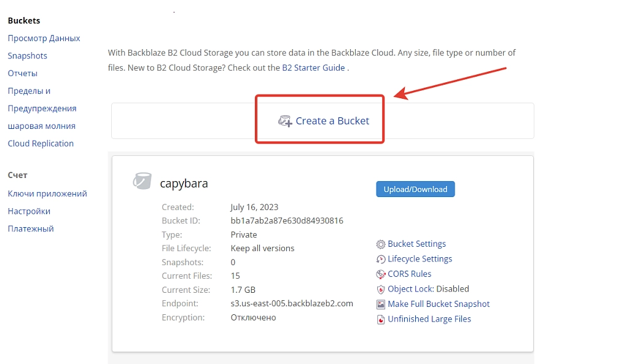Open the CORS Rules link
Screen dimensions: 629x364
click(410, 274)
